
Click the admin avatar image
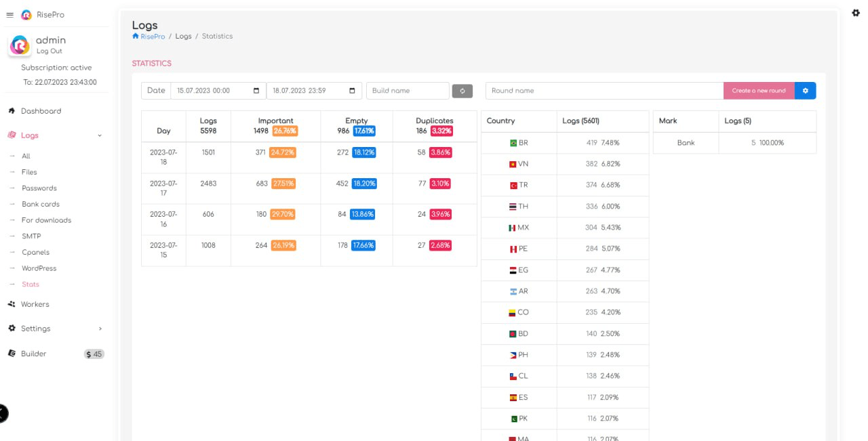pyautogui.click(x=20, y=45)
